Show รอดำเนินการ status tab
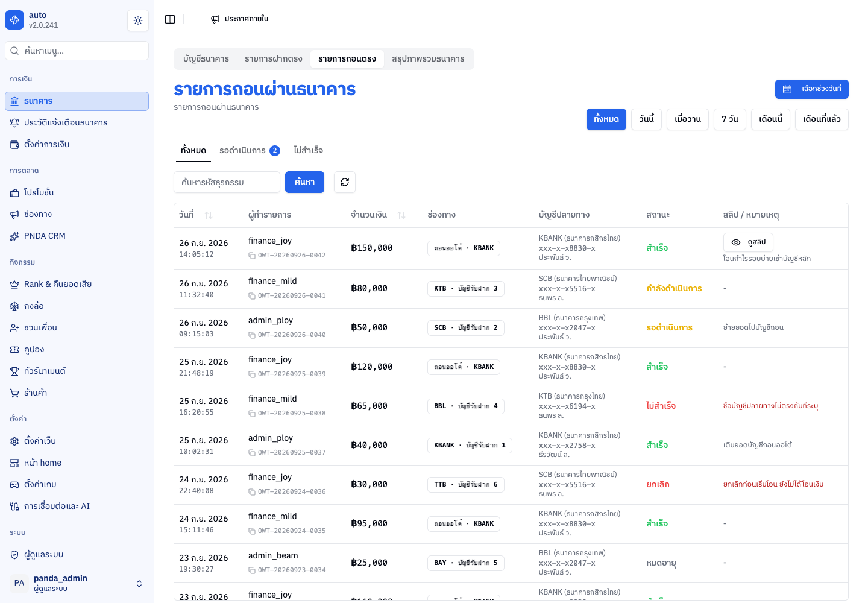This screenshot has width=868, height=603. click(250, 151)
